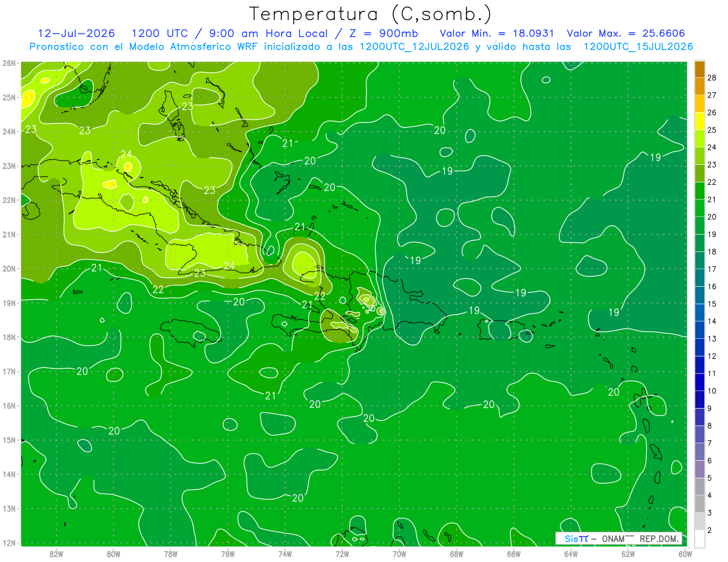Click the blue swatch between 14 and 15

tap(699, 312)
